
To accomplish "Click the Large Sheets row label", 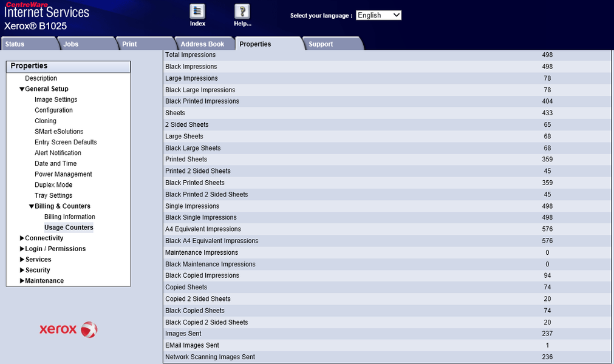I will (x=184, y=136).
